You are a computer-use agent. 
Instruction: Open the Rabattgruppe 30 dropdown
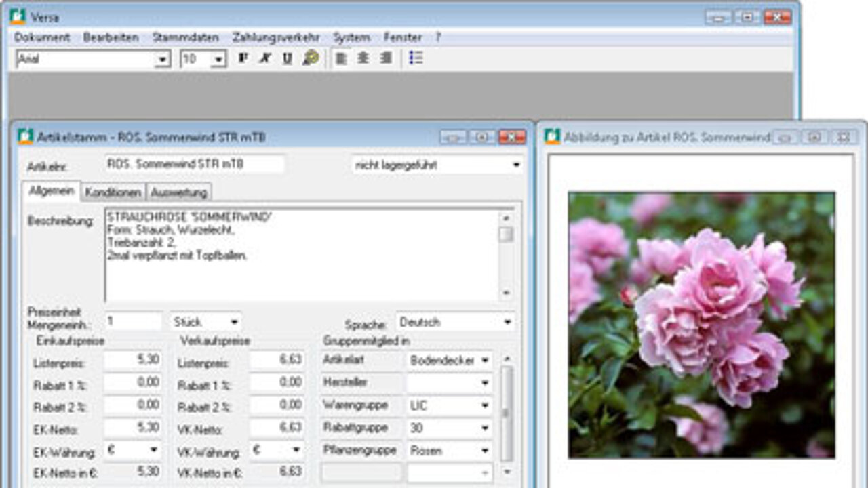coord(485,428)
